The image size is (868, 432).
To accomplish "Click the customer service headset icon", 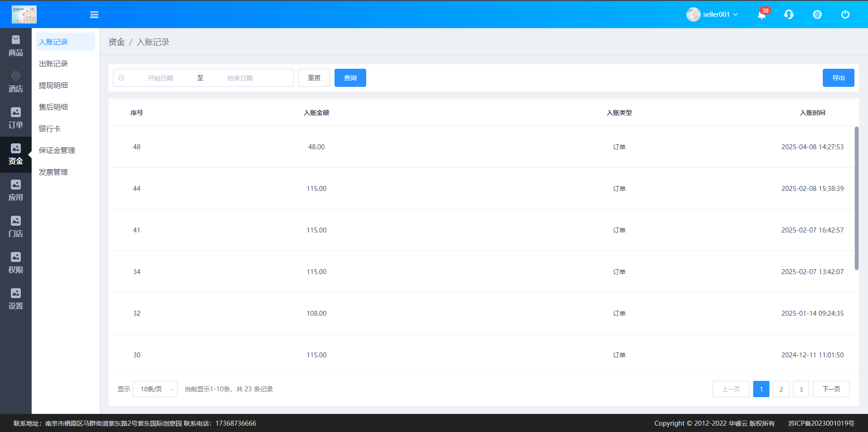I will pyautogui.click(x=789, y=14).
